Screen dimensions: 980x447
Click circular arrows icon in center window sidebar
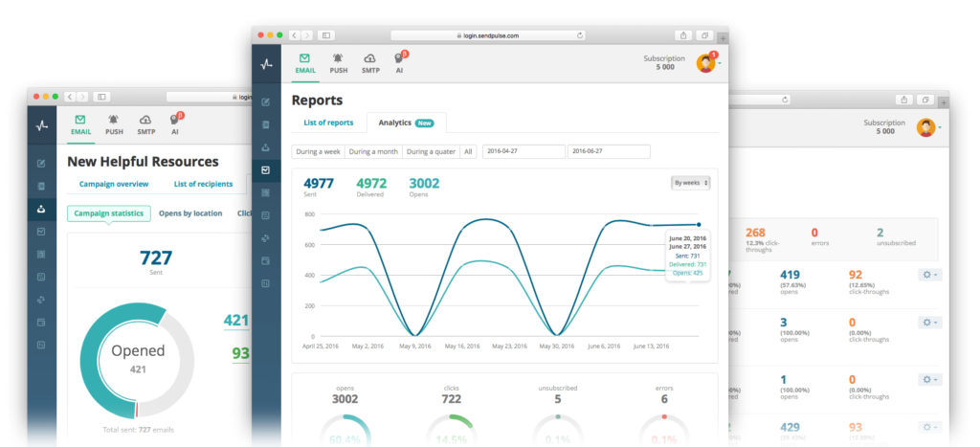[x=266, y=238]
